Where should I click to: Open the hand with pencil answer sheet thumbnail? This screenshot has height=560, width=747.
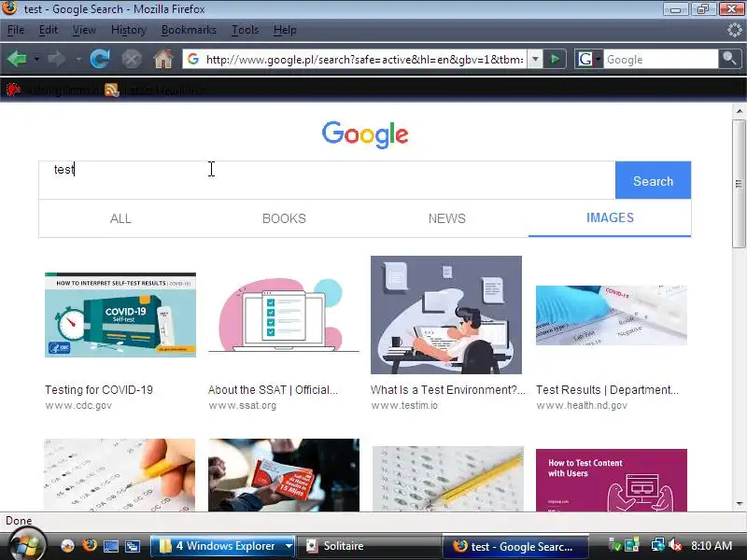pos(120,475)
